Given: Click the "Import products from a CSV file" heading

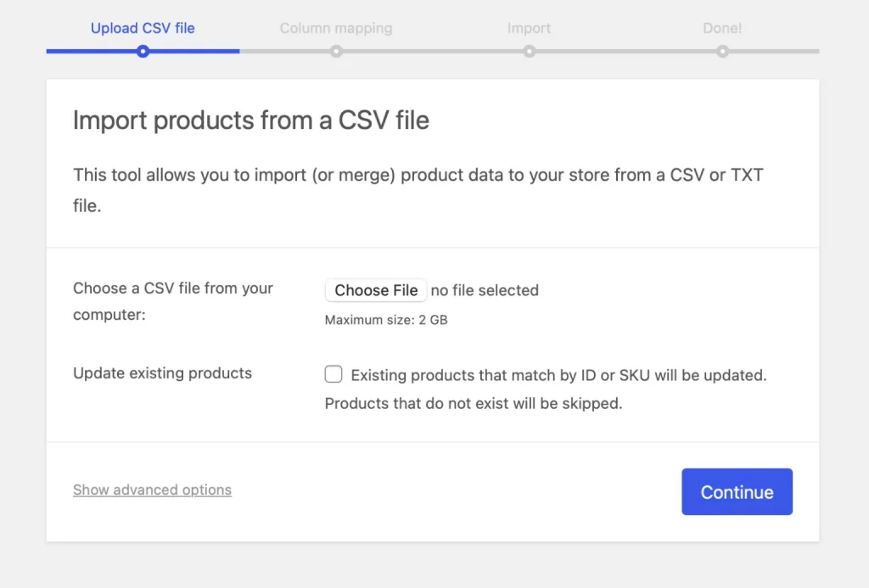Looking at the screenshot, I should coord(250,120).
